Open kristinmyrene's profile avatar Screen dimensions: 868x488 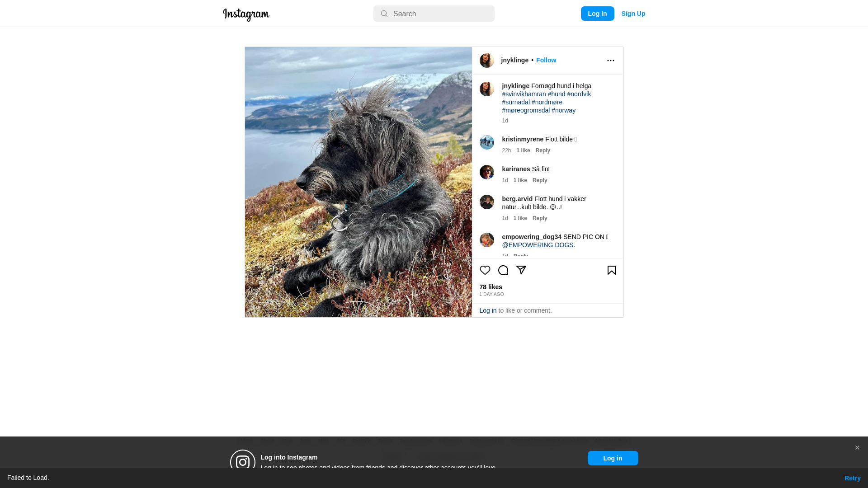[x=486, y=142]
